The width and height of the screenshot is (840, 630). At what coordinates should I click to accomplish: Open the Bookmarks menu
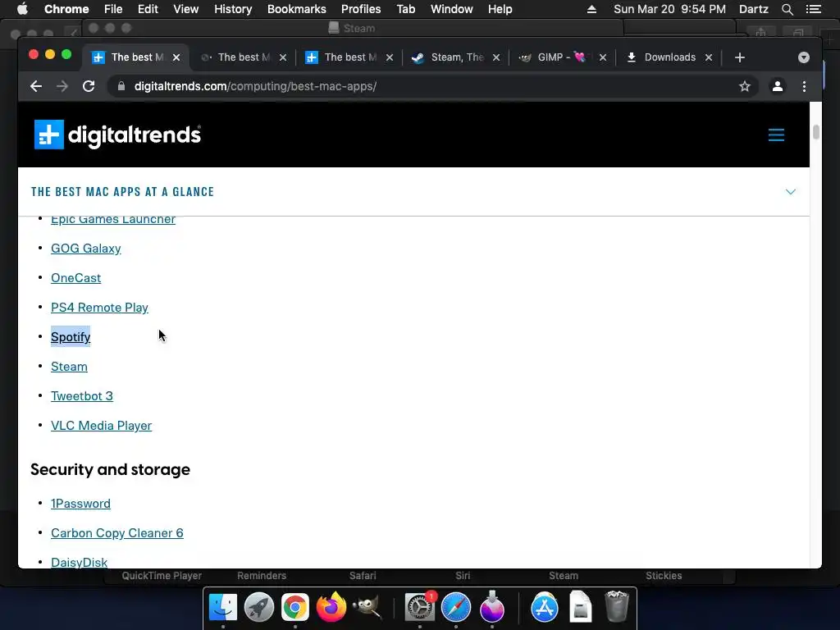click(297, 9)
